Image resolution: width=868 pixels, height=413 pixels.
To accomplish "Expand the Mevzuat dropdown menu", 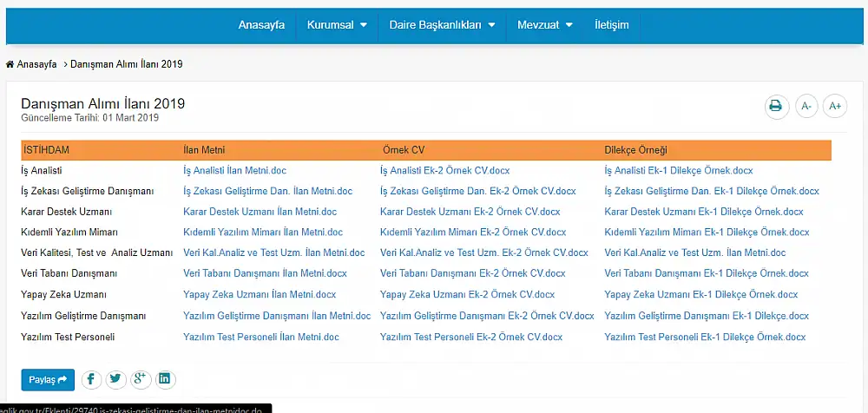I will [x=544, y=25].
